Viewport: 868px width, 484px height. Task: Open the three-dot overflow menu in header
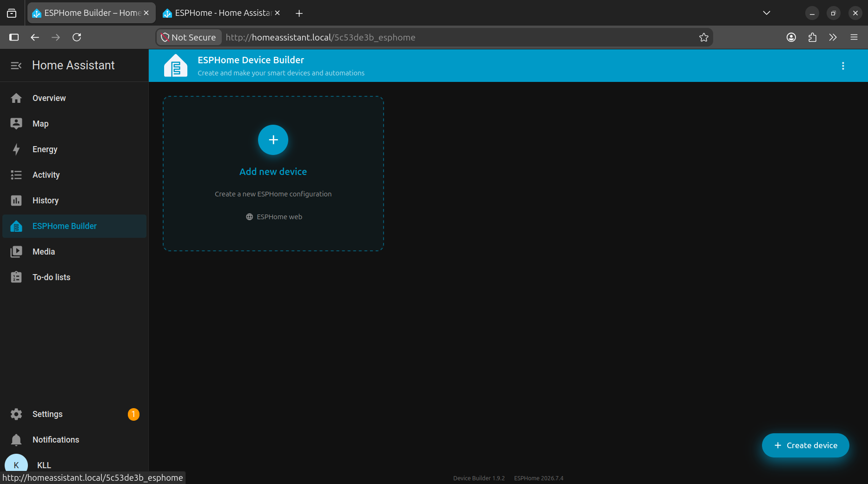pos(843,66)
